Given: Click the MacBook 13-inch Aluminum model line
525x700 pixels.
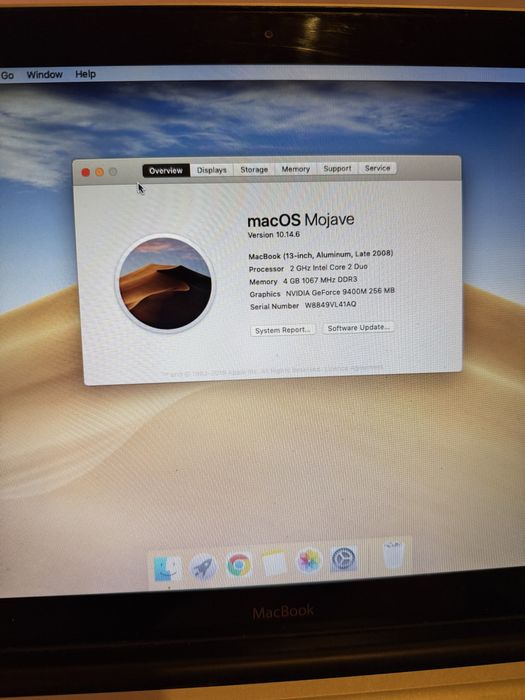Looking at the screenshot, I should click(x=321, y=254).
